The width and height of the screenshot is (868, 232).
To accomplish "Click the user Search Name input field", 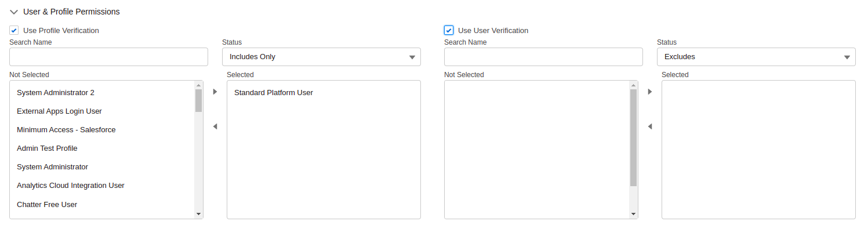I will click(x=543, y=57).
